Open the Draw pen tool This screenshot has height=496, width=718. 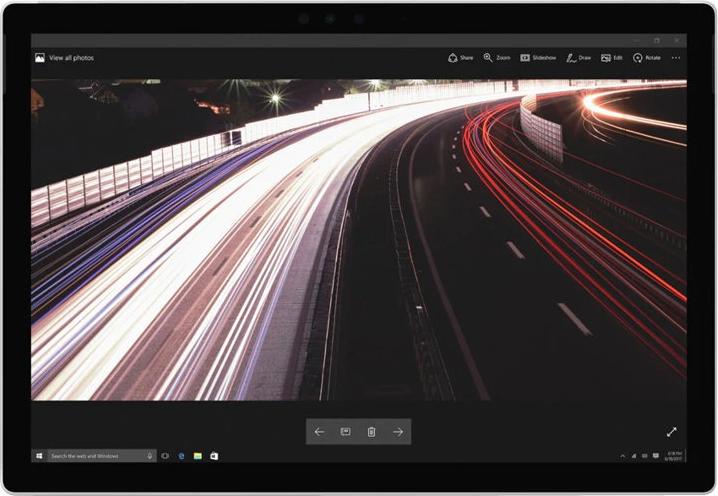point(578,58)
